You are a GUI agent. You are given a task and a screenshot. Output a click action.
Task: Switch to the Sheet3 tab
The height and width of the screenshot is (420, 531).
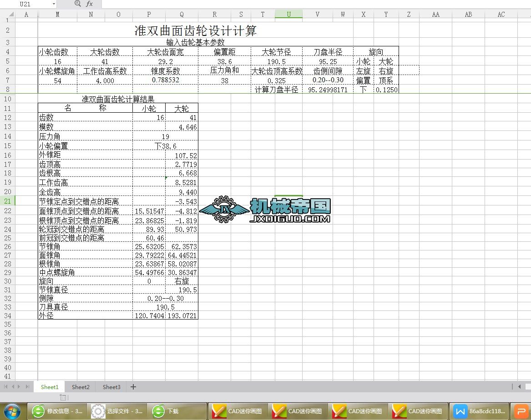(111, 387)
